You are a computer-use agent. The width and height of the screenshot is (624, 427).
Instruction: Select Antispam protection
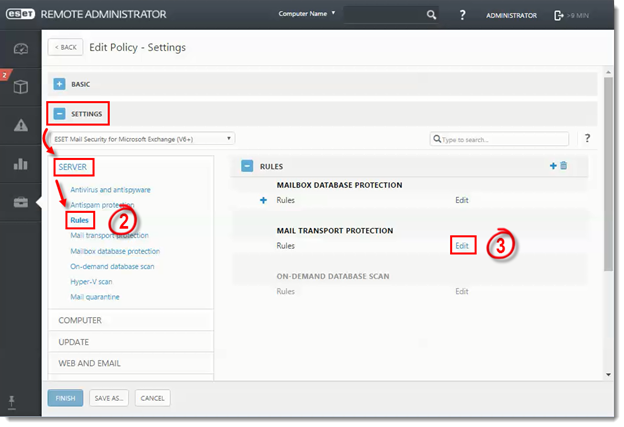click(x=102, y=205)
